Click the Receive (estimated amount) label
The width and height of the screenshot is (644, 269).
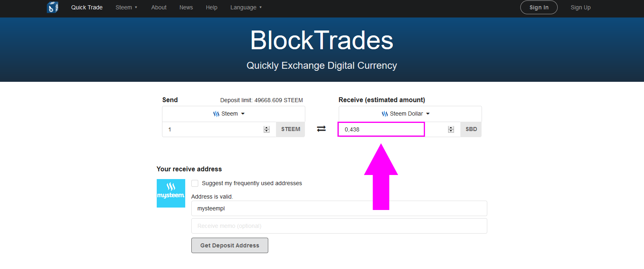(382, 100)
